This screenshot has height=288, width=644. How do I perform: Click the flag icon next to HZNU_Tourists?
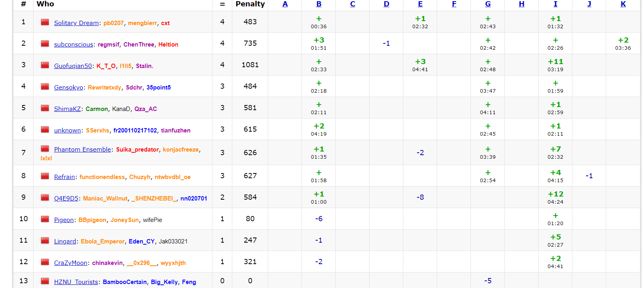[45, 281]
